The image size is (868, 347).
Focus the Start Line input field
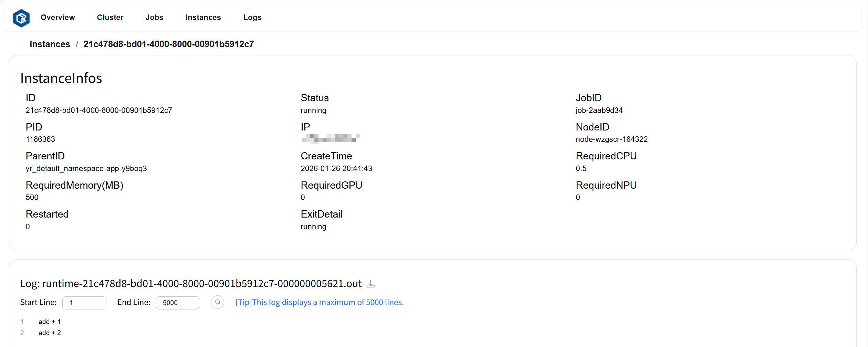pos(84,303)
